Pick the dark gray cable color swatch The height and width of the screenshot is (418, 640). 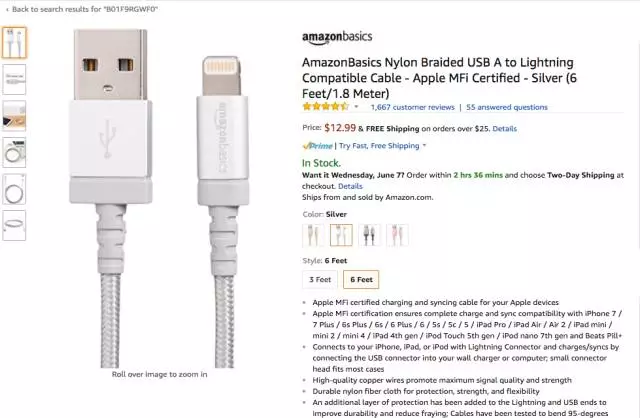(369, 235)
